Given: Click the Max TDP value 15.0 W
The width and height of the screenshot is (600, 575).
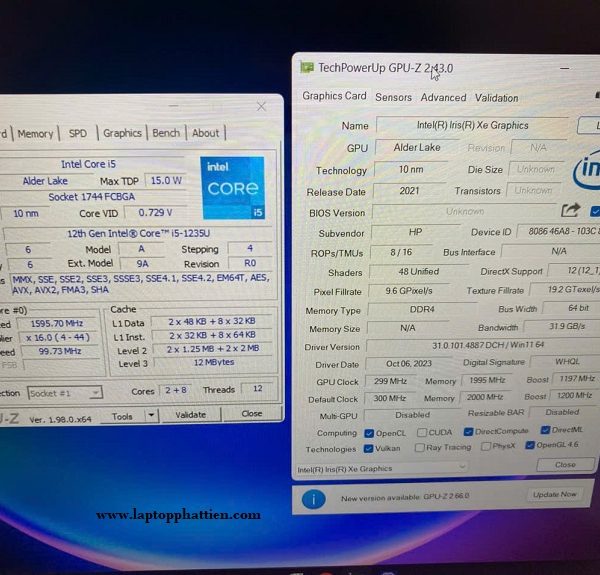Looking at the screenshot, I should pyautogui.click(x=166, y=180).
